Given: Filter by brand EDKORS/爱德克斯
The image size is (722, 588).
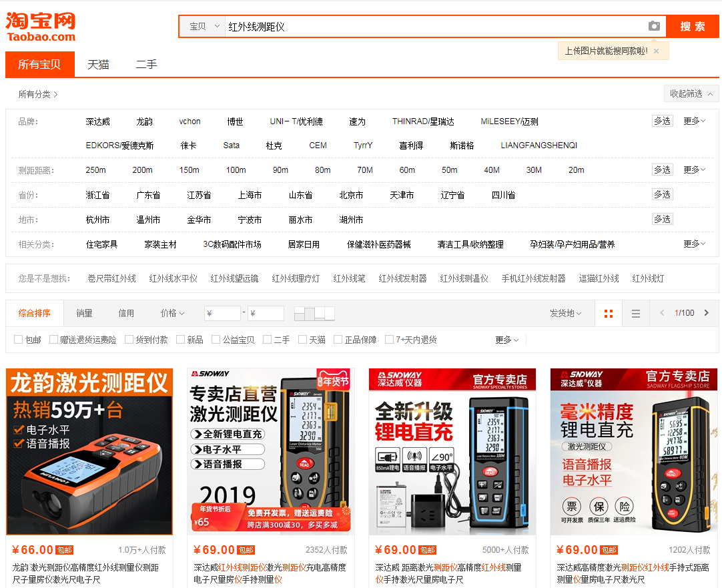Looking at the screenshot, I should click(x=119, y=145).
